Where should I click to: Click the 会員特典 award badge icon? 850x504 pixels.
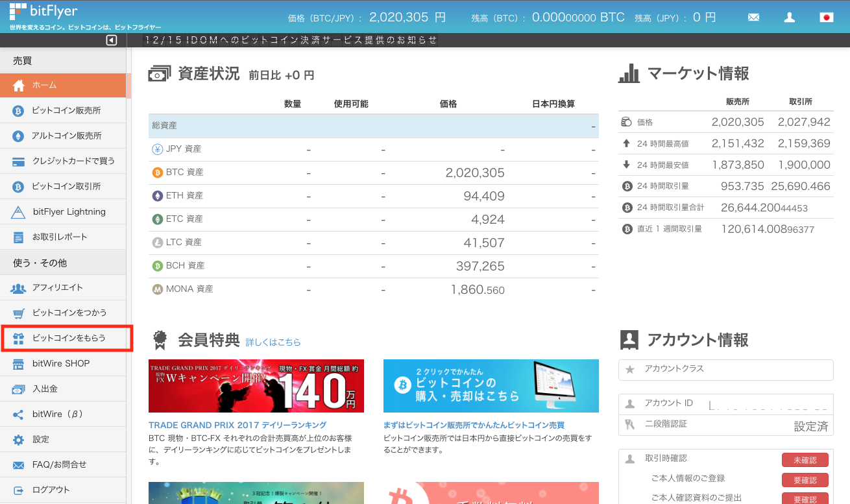tap(160, 339)
